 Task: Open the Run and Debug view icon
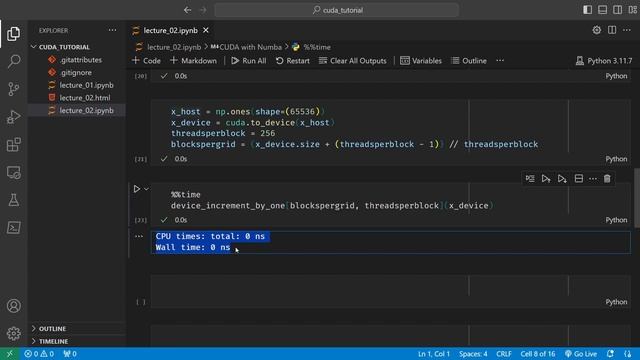coord(13,117)
